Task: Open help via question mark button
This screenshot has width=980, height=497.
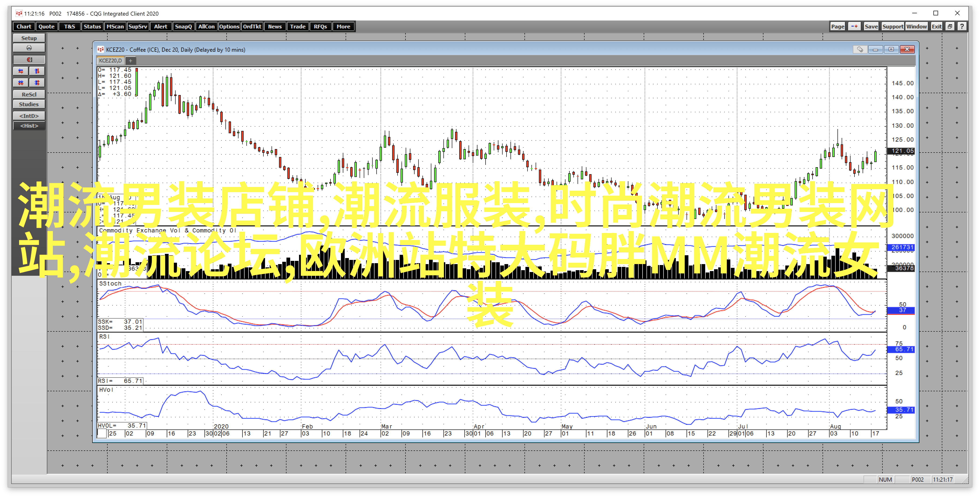Action: click(x=962, y=26)
